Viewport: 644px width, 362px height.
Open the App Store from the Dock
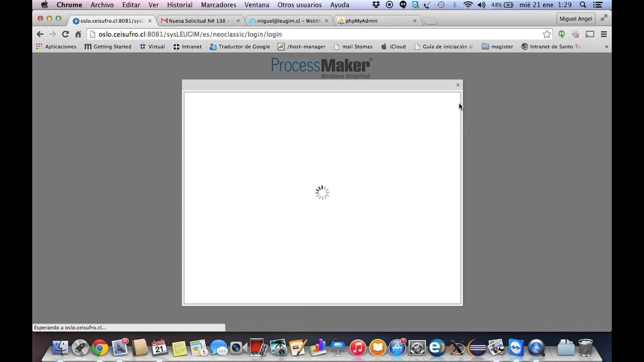point(397,348)
